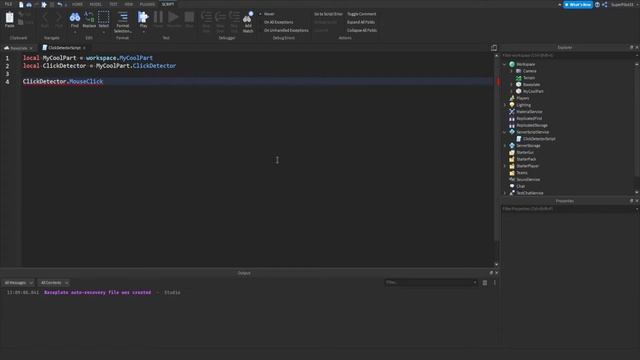Open the Play mode dropdown arrow
640x360 pixels.
[x=143, y=32]
